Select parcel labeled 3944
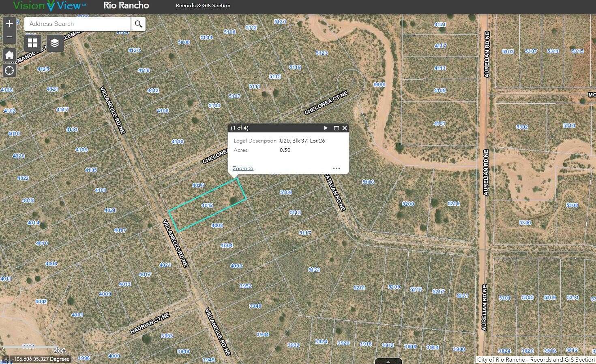Viewport: 596px width, 364px height. 263,334
